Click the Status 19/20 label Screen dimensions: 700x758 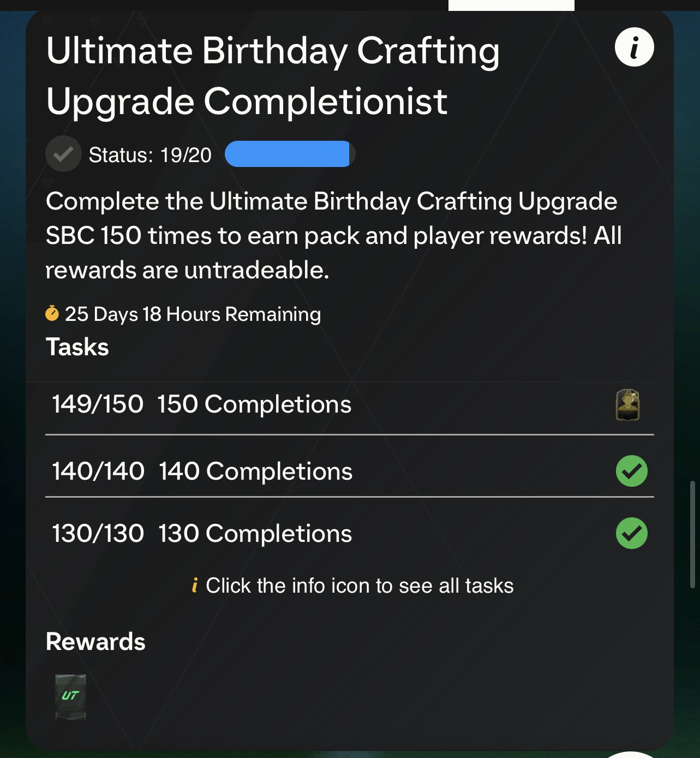click(x=150, y=155)
